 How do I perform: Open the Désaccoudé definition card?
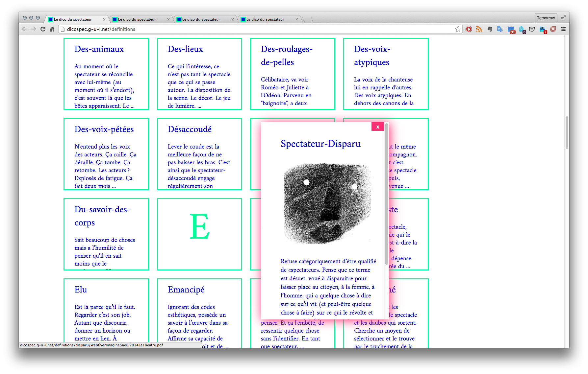199,154
